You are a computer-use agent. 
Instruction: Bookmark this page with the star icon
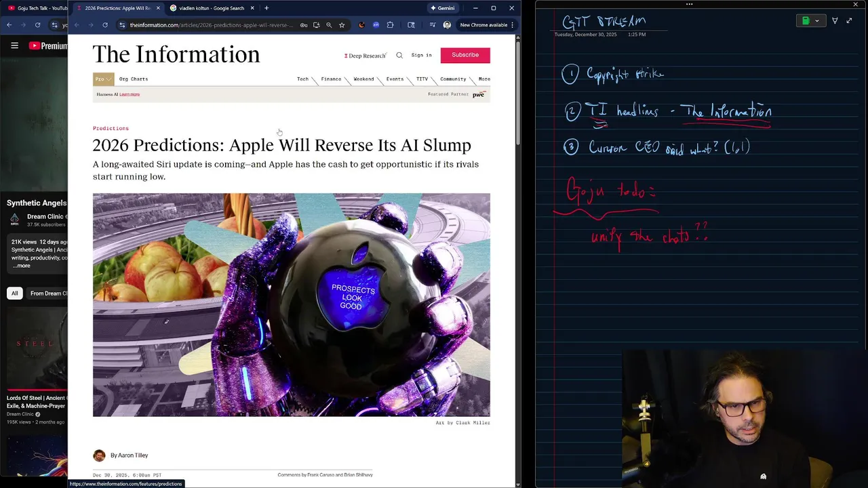(x=342, y=25)
